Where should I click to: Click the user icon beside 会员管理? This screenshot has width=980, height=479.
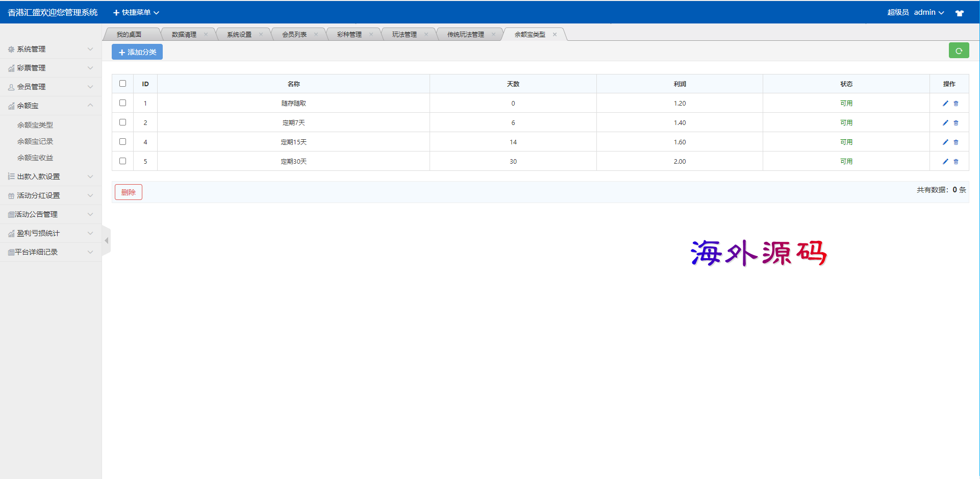point(11,87)
